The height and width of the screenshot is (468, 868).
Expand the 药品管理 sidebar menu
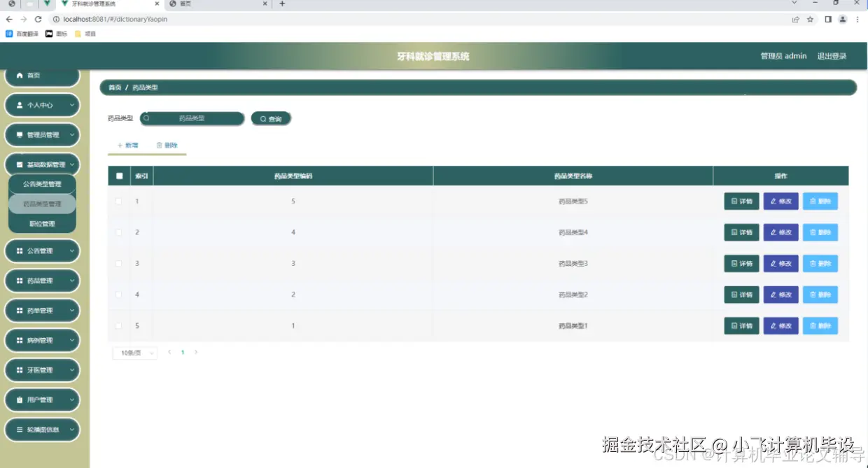(x=42, y=281)
